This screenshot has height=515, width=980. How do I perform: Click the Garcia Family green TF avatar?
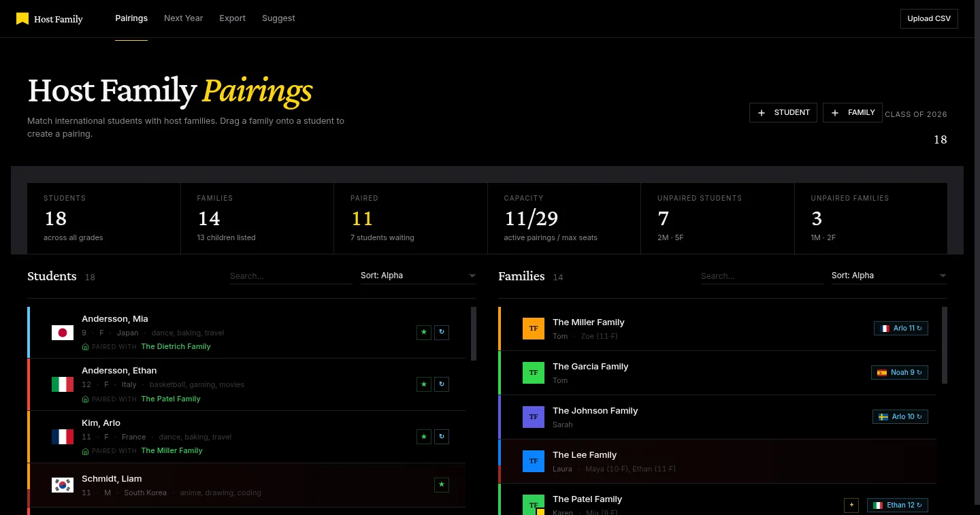coord(534,373)
